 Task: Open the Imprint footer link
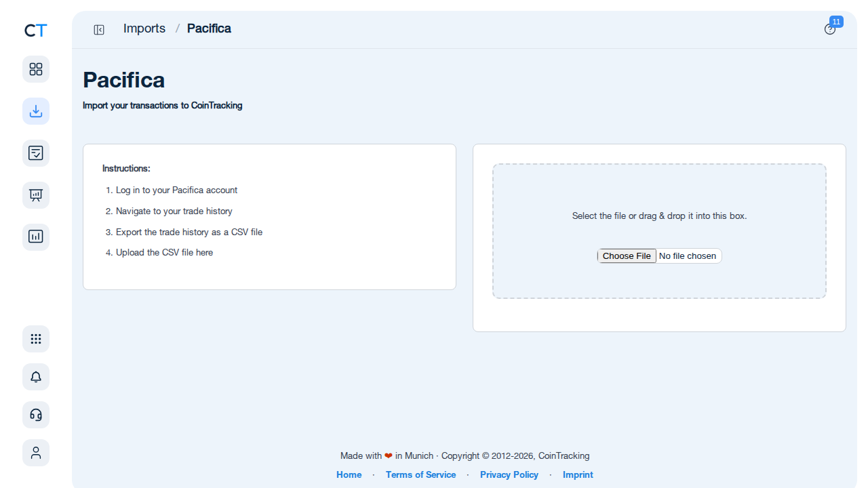click(578, 475)
